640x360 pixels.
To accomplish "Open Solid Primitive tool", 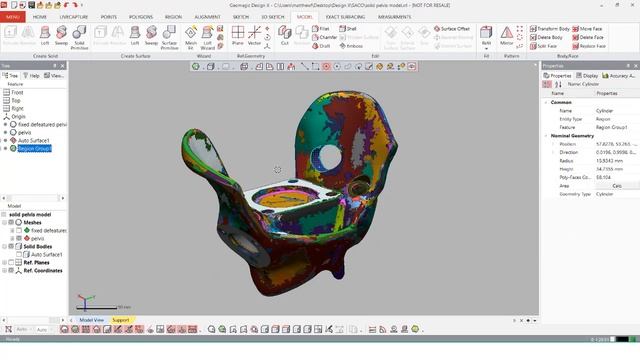I will pyautogui.click(x=79, y=38).
